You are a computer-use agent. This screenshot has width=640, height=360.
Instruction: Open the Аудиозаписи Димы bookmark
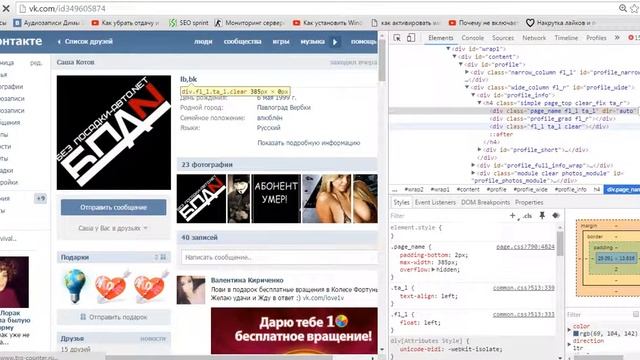(x=47, y=23)
